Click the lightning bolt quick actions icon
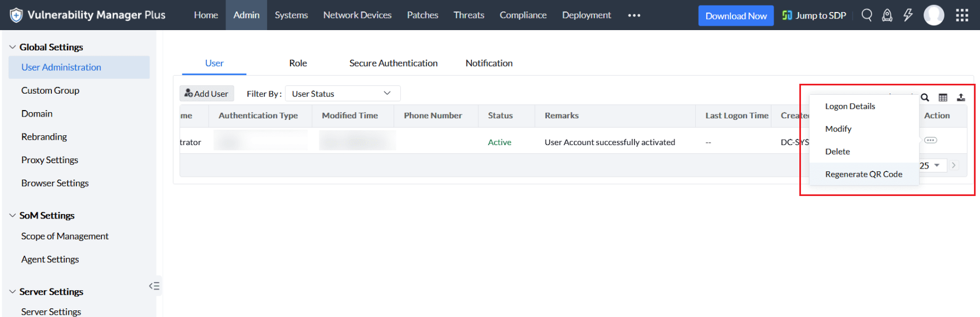This screenshot has width=980, height=317. (x=908, y=15)
